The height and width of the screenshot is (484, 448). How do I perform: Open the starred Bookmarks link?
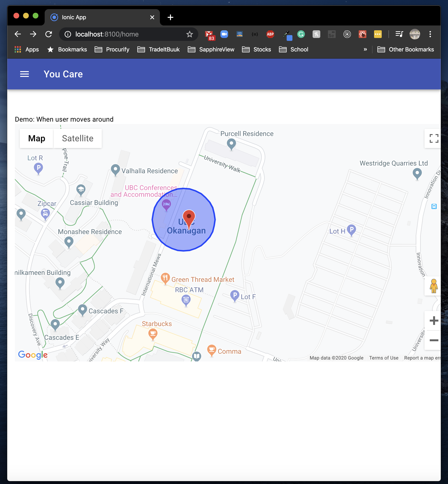(67, 50)
